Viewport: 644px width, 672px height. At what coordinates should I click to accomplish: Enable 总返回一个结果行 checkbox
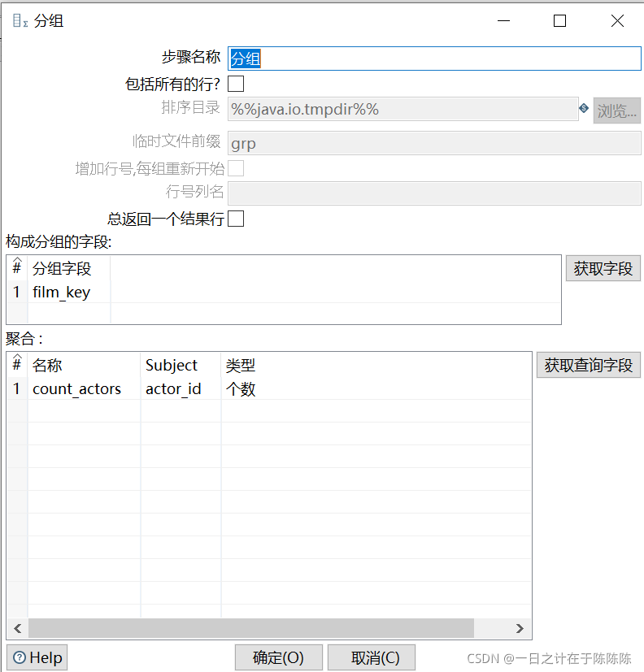click(x=236, y=219)
